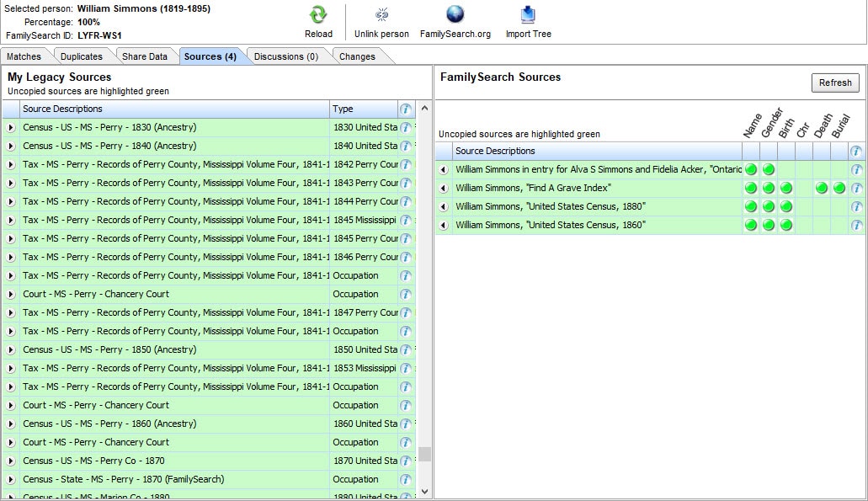Click Name green dot for Census 1880 row

coord(751,206)
